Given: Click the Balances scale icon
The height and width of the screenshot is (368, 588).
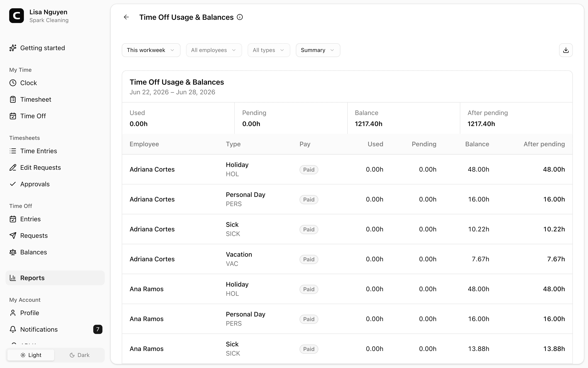Looking at the screenshot, I should click(13, 252).
